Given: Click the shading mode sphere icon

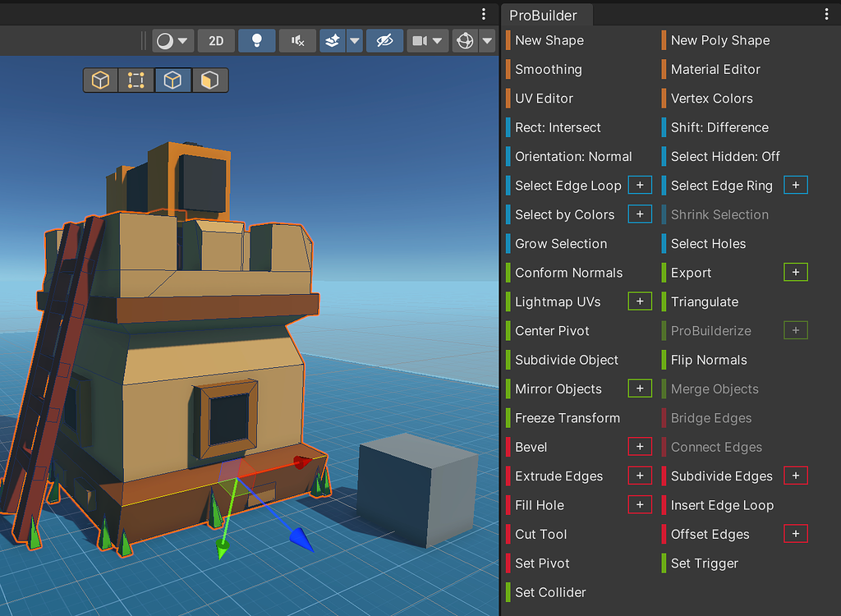Looking at the screenshot, I should pos(164,40).
